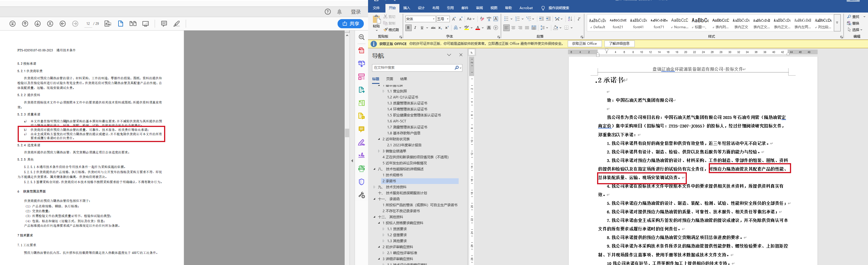Screen dimensions: 868x265
Task: Pick the yellow text highlight color
Action: click(466, 28)
